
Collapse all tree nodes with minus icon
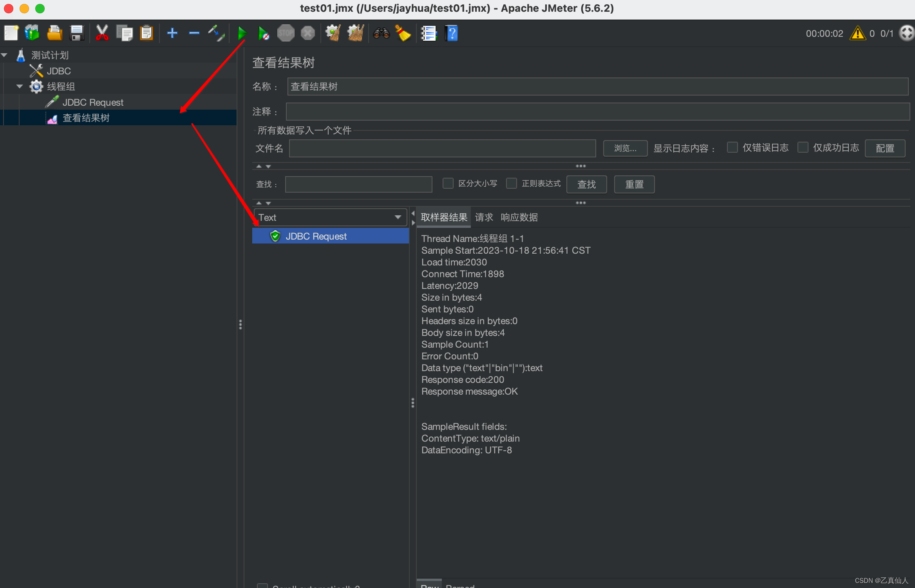tap(194, 33)
